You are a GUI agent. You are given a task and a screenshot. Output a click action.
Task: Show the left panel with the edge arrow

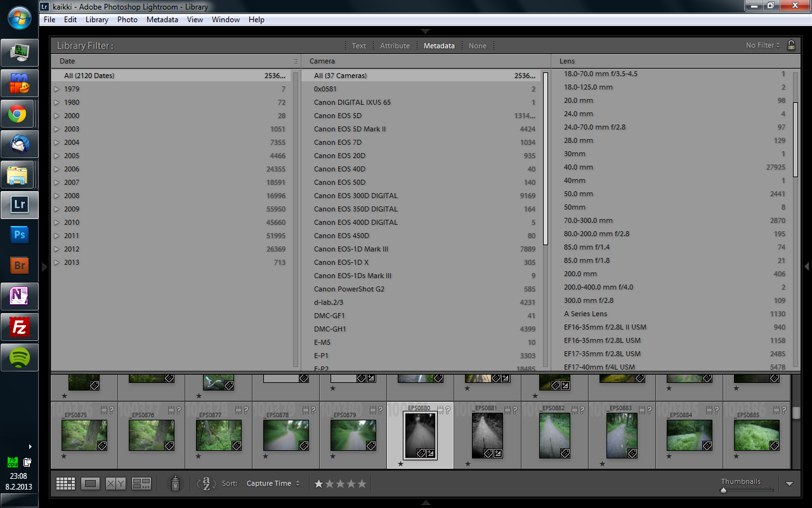[44, 266]
